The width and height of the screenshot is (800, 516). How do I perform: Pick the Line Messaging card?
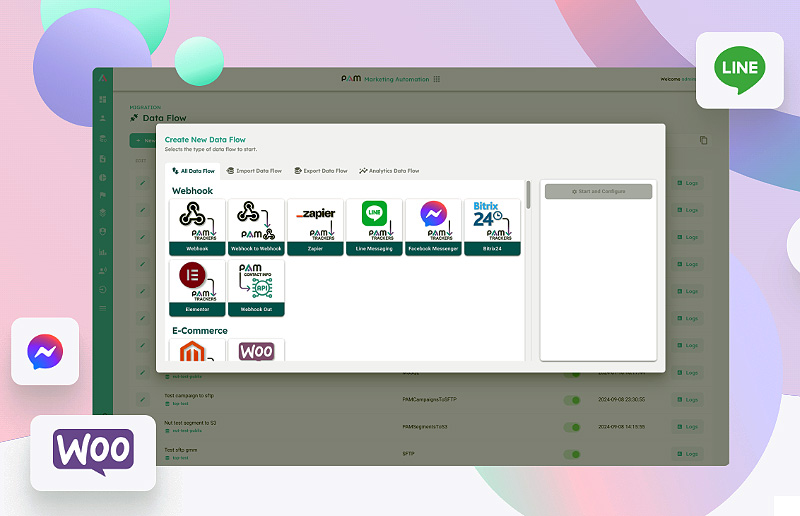tap(374, 227)
